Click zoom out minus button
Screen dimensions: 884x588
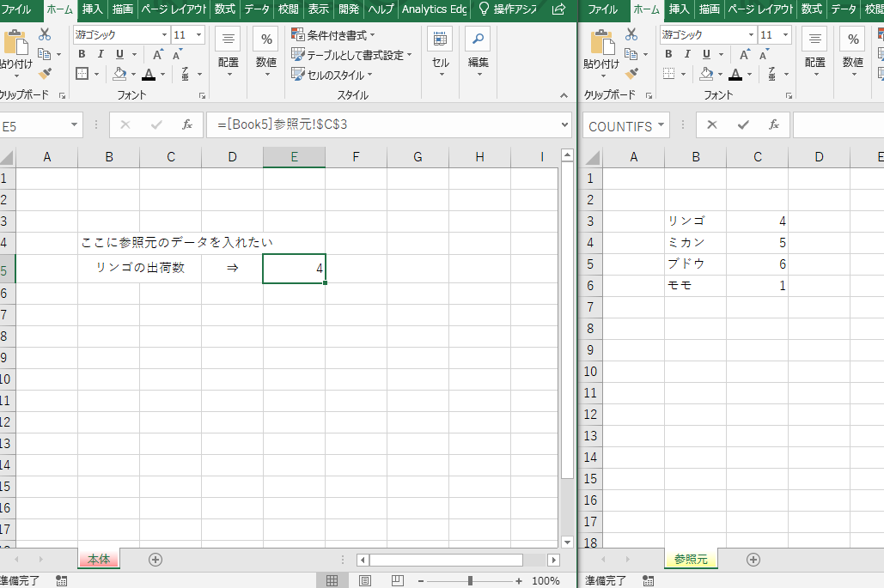point(421,580)
